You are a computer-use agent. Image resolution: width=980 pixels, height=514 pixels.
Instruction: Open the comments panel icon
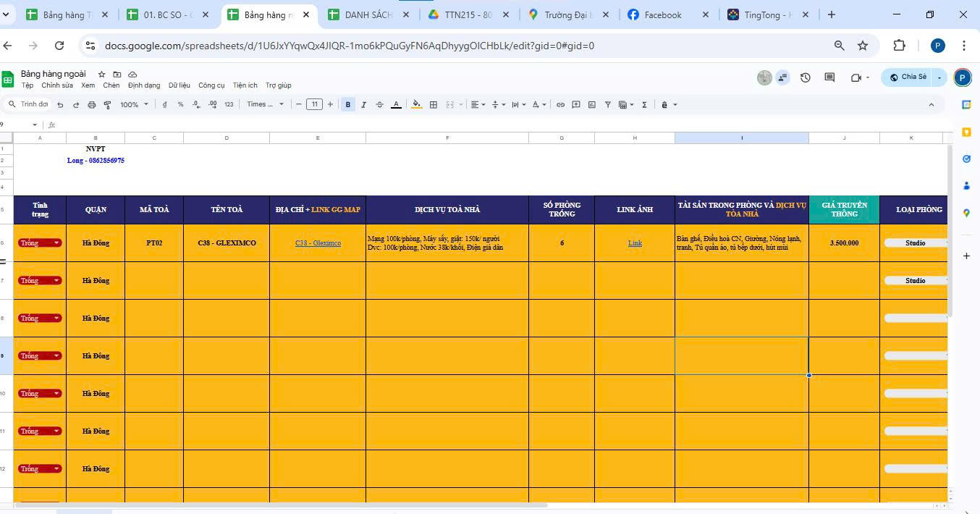[829, 77]
